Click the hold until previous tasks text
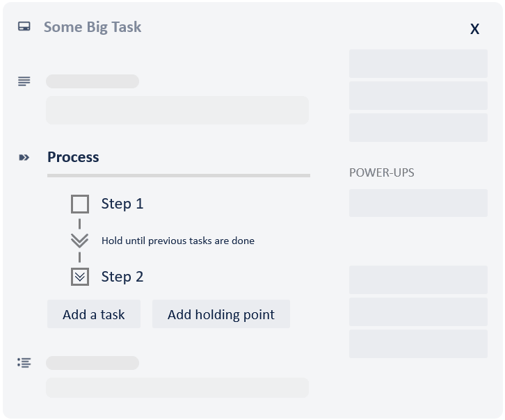505x420 pixels. coord(178,241)
